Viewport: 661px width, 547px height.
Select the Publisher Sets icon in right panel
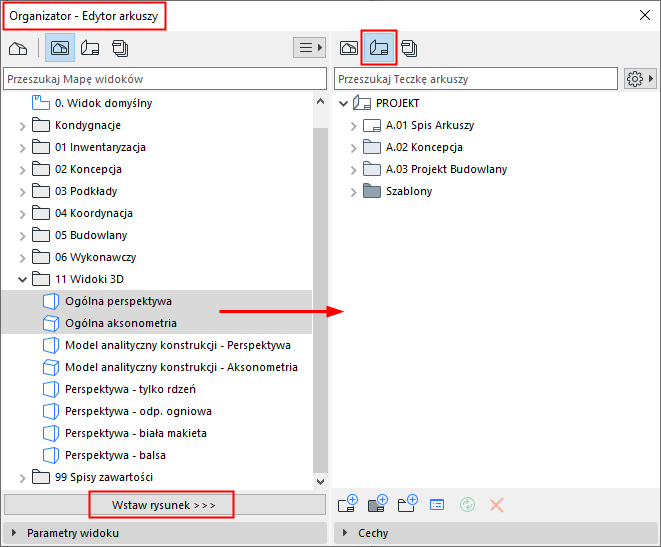tap(409, 48)
